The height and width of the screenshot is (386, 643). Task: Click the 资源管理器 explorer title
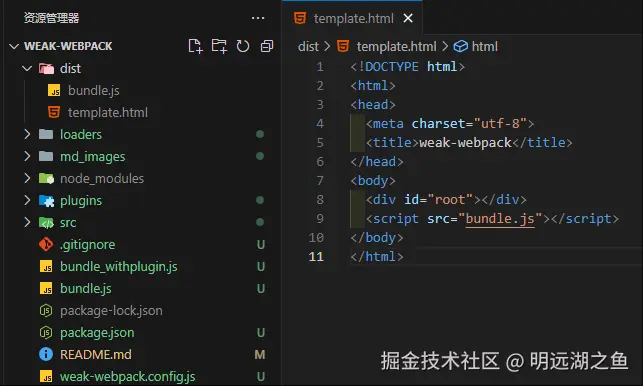tap(51, 18)
